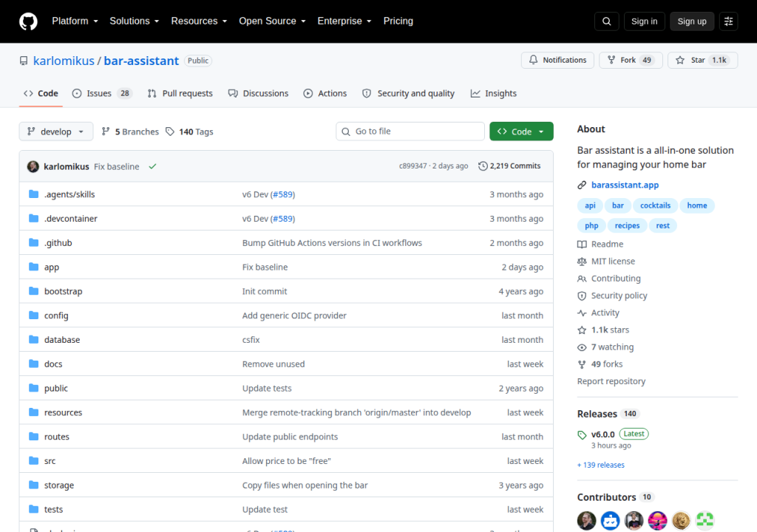Fork the repository
Image resolution: width=757 pixels, height=532 pixels.
click(x=631, y=60)
